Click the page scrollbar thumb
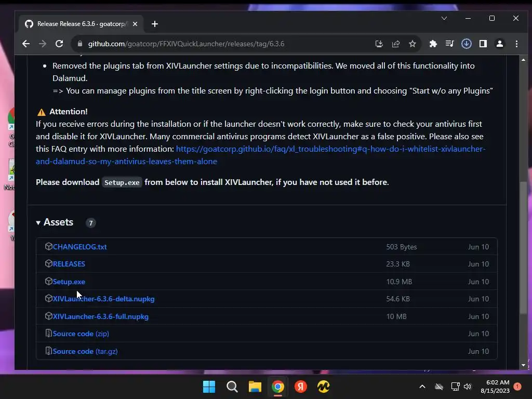Viewport: 532px width, 399px height. tap(524, 248)
